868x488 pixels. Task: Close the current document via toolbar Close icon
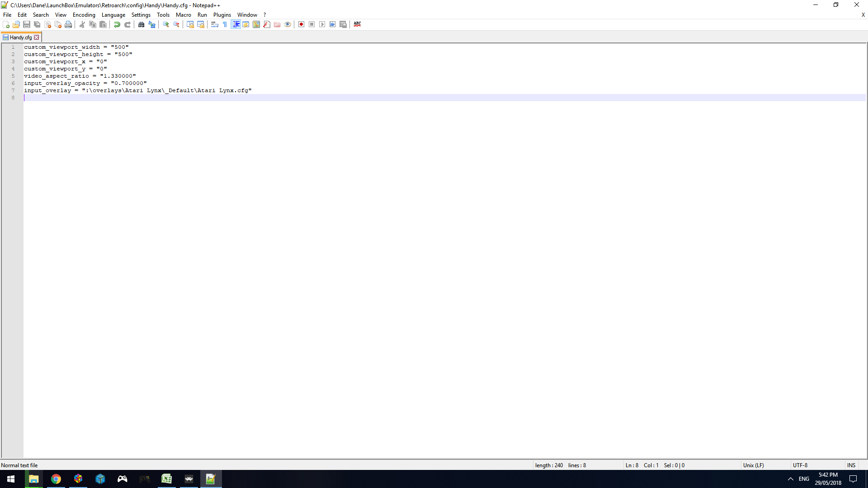click(47, 24)
